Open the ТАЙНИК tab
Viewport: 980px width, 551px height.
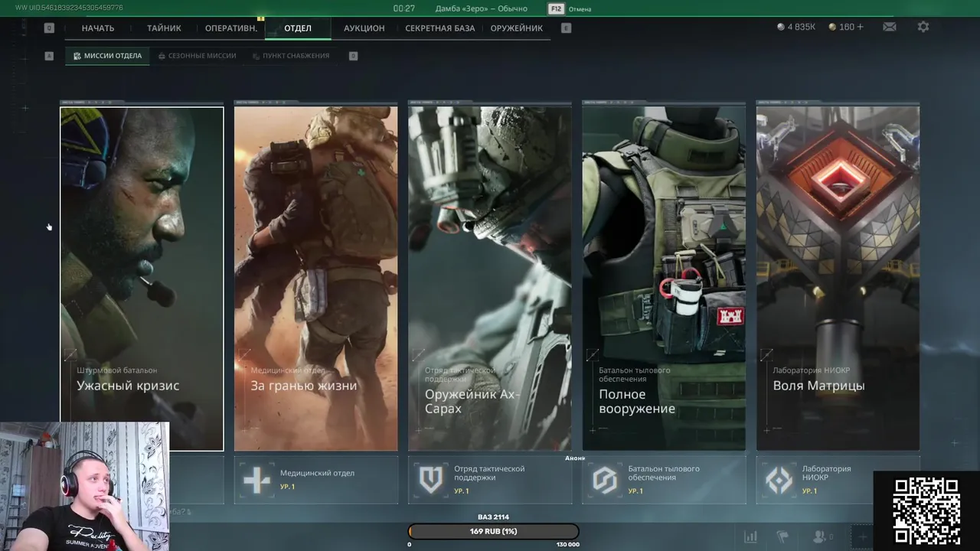tap(165, 28)
